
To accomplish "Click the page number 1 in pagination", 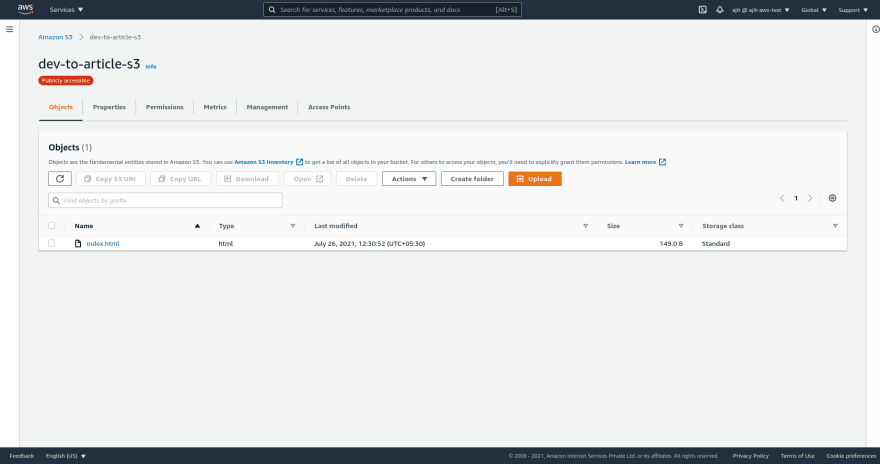I will click(796, 198).
